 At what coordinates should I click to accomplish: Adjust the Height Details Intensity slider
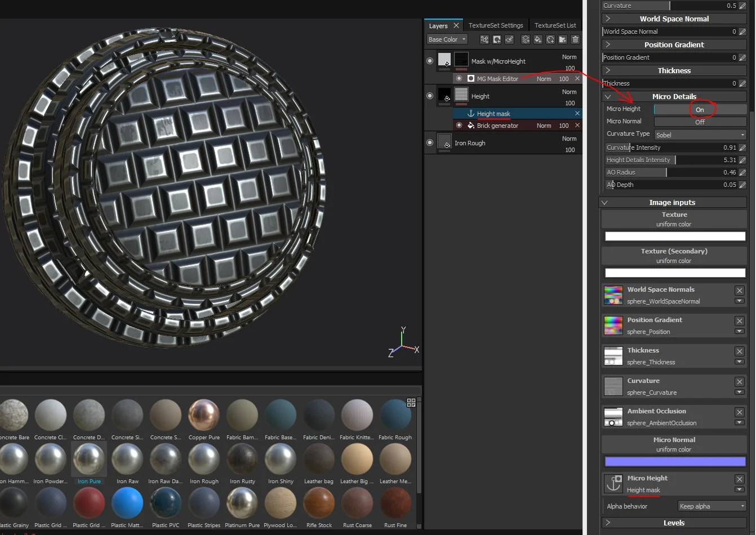tap(671, 160)
